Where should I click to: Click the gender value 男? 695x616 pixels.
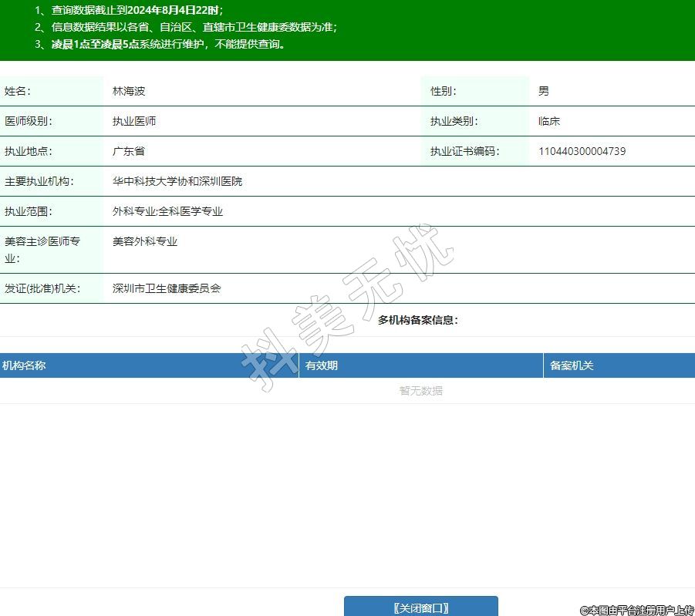(x=544, y=91)
